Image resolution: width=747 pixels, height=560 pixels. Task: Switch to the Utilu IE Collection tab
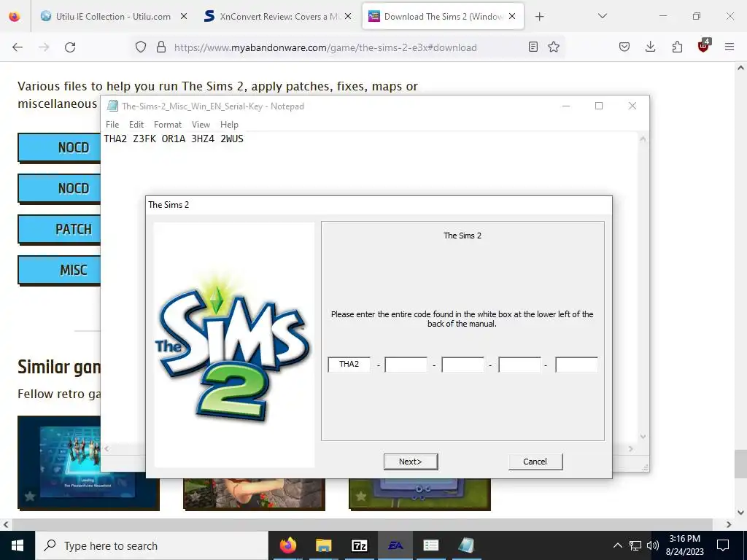coord(113,16)
